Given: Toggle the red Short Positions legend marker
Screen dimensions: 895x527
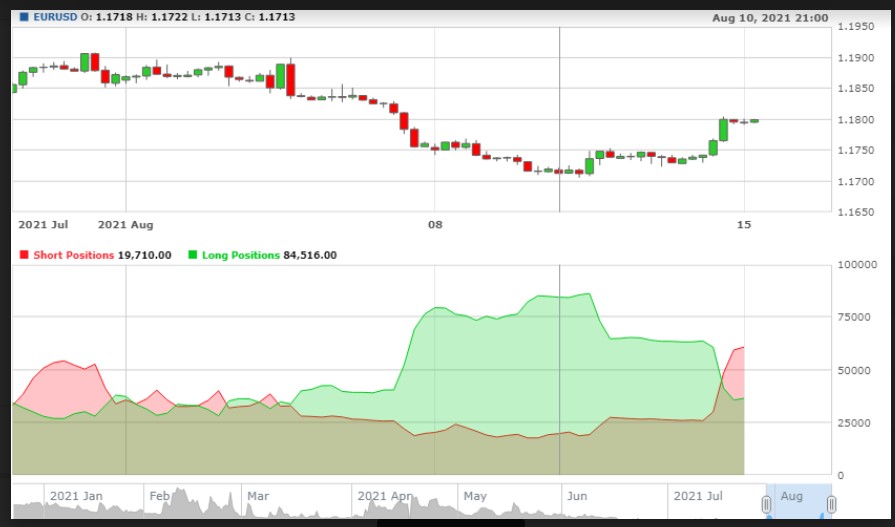Looking at the screenshot, I should coord(25,255).
